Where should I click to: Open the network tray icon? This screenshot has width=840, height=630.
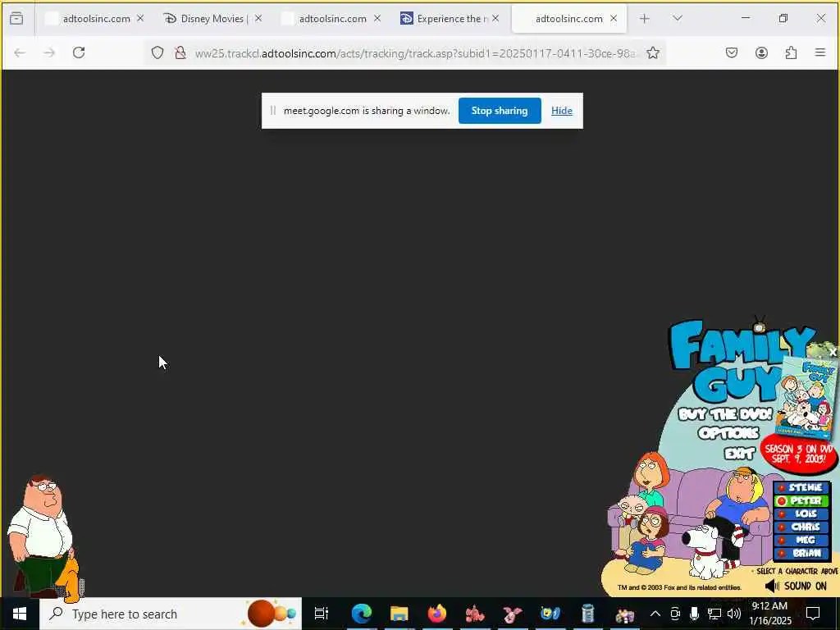point(714,614)
